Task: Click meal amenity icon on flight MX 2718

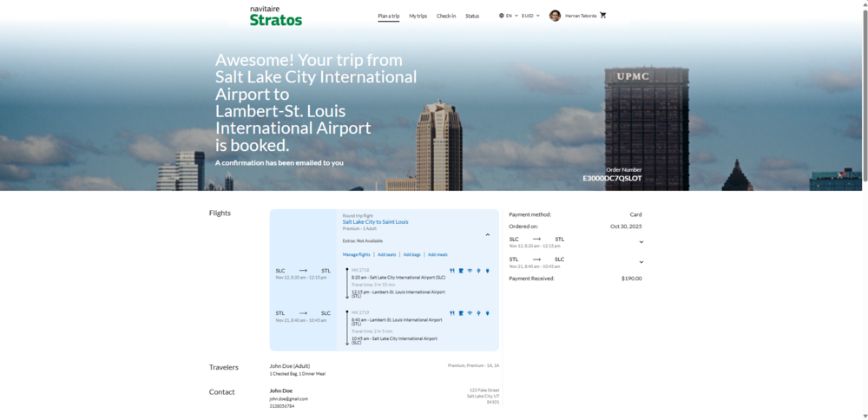Action: tap(452, 271)
